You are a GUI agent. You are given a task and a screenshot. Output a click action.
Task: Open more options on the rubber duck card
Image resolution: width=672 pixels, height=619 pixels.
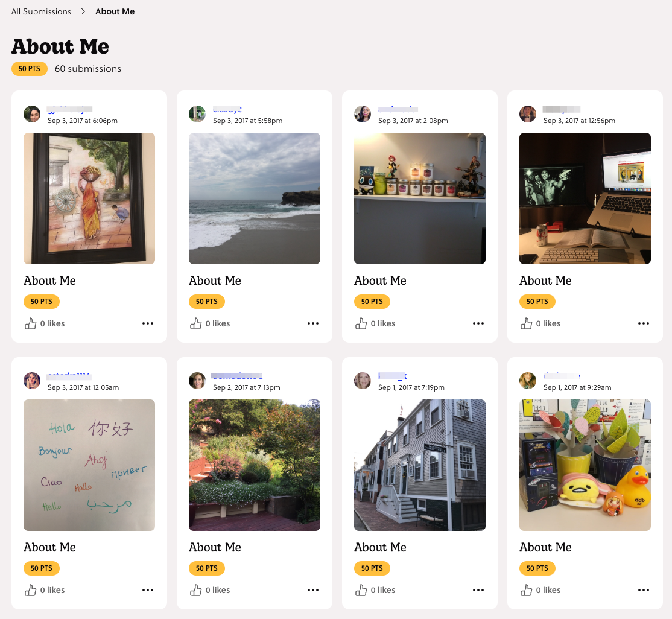[644, 590]
